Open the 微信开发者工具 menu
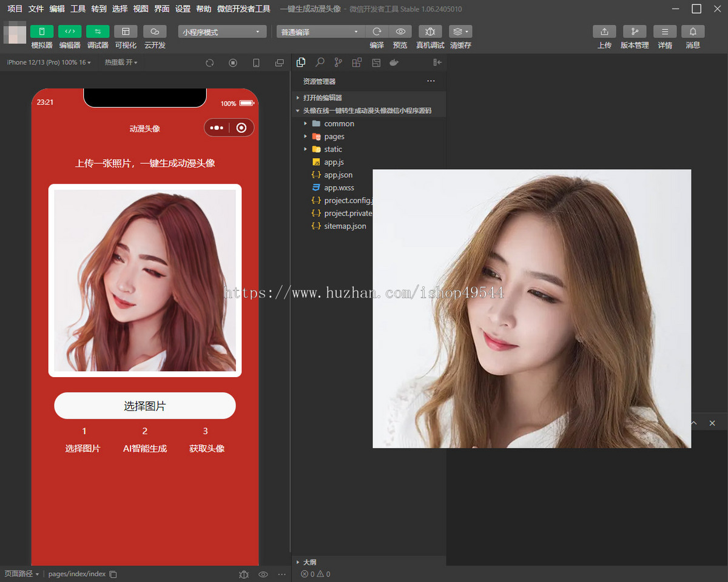Image resolution: width=728 pixels, height=582 pixels. pos(244,9)
